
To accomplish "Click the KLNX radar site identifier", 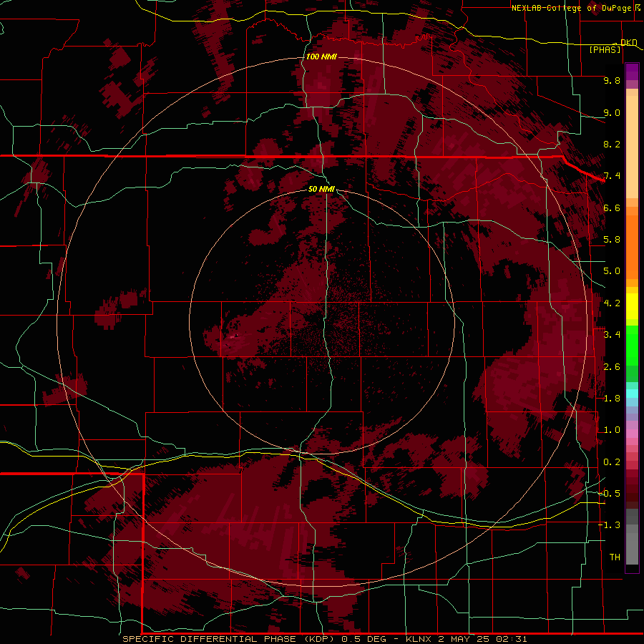I will click(419, 639).
